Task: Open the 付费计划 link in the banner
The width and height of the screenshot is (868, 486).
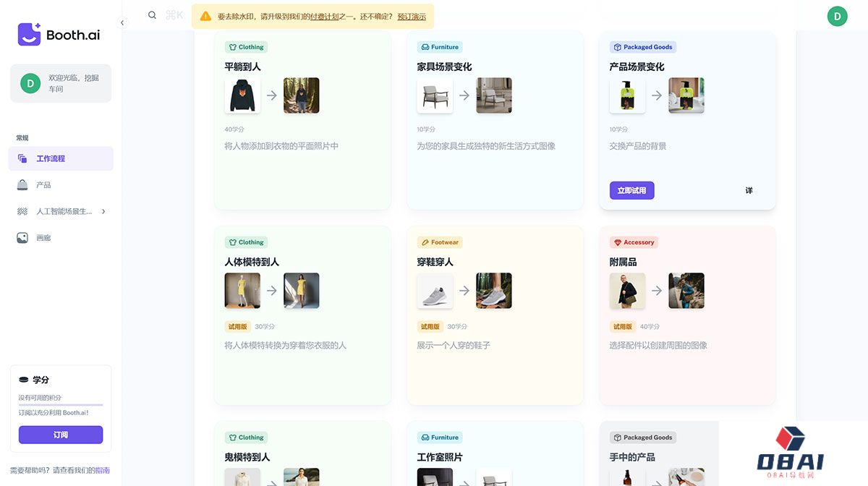Action: click(x=324, y=16)
